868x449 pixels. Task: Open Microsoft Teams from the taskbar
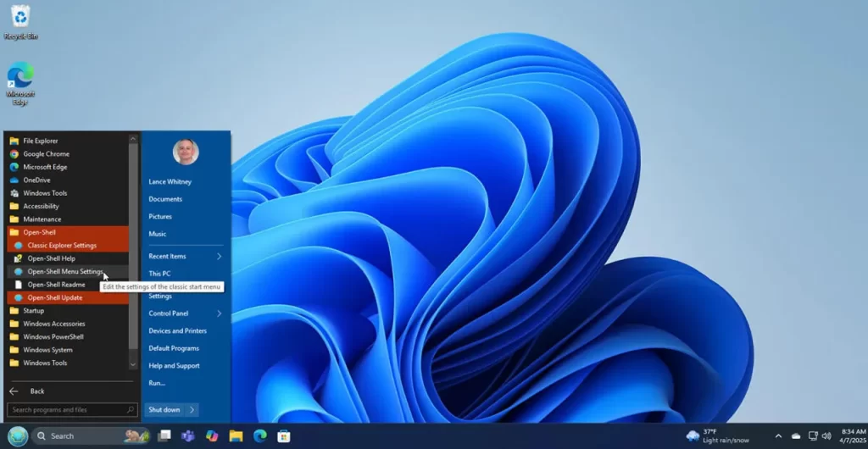tap(188, 436)
